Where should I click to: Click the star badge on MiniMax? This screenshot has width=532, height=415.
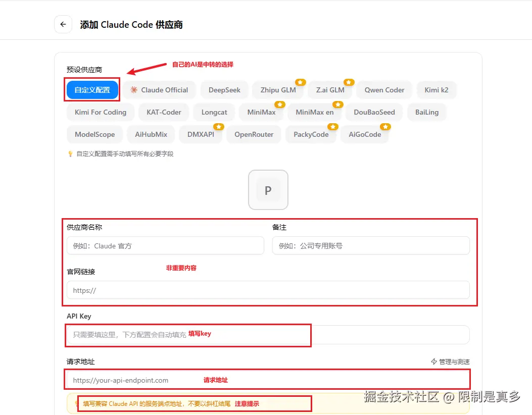coord(280,105)
